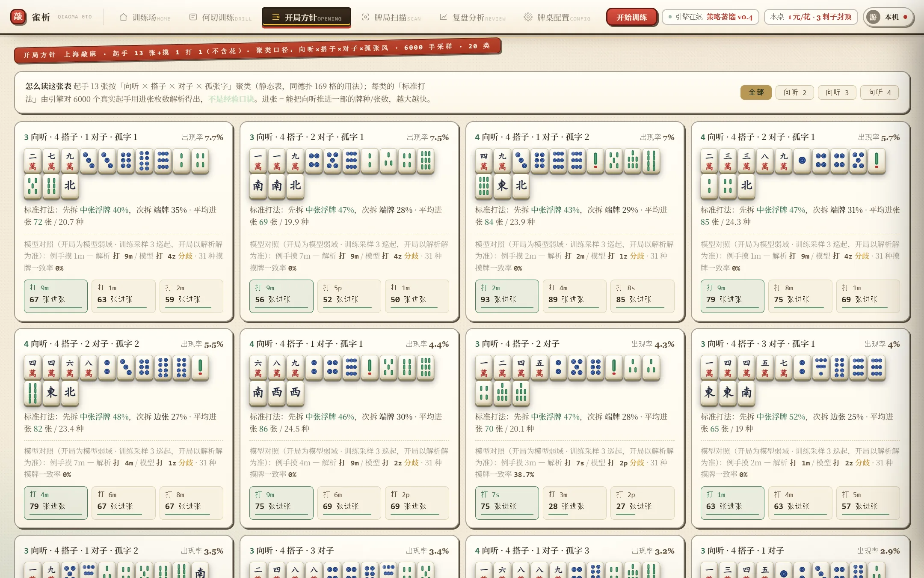This screenshot has width=924, height=578.
Task: Filter by 向听 2
Action: coord(794,92)
